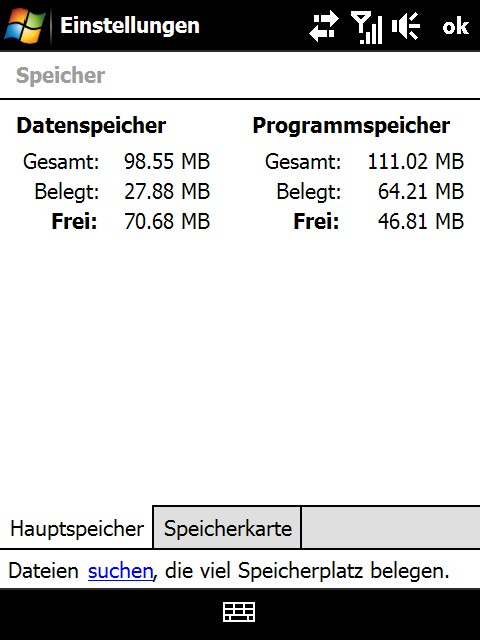Tap the Datenspeicher Belegt value 27.88 MB
The image size is (480, 640).
(x=167, y=191)
